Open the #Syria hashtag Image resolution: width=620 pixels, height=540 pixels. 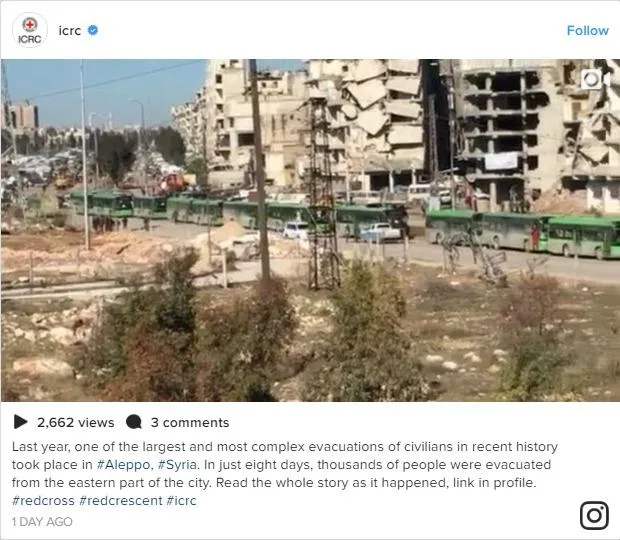pos(177,464)
